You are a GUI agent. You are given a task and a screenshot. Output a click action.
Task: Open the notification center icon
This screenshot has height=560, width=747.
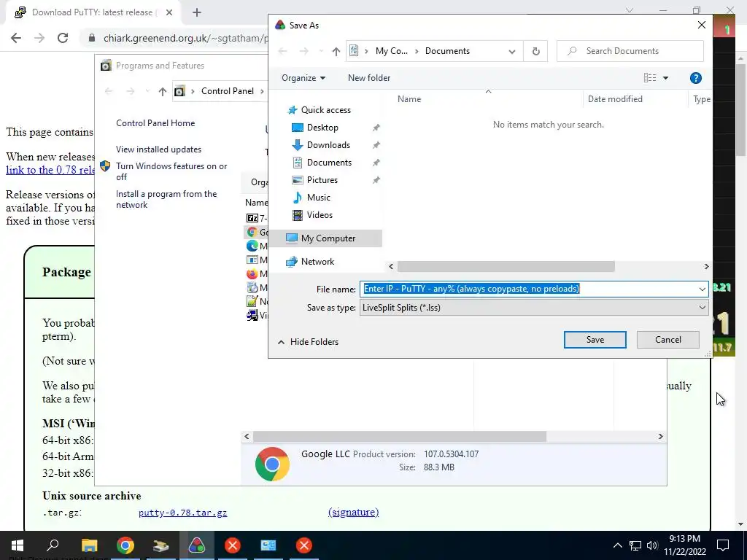723,545
